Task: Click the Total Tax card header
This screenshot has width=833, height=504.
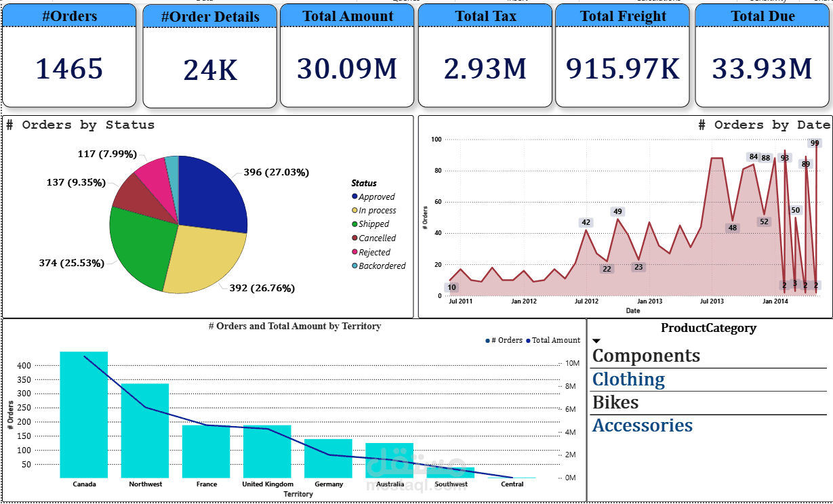Action: click(x=485, y=16)
